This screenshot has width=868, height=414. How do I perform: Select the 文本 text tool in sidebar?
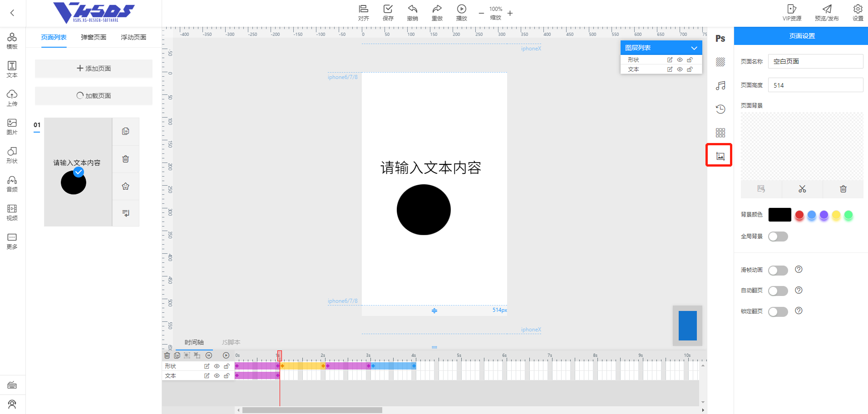(12, 69)
